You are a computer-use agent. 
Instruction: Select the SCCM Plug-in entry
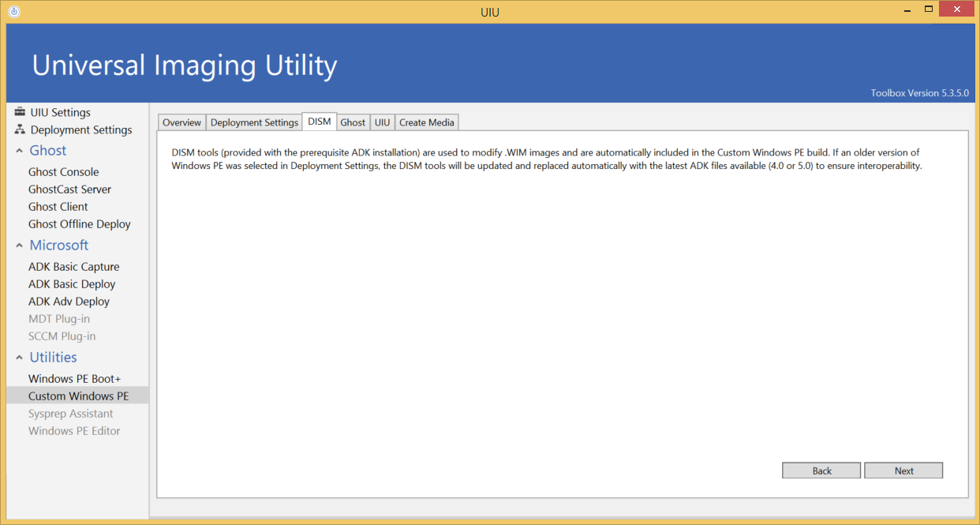pyautogui.click(x=62, y=336)
